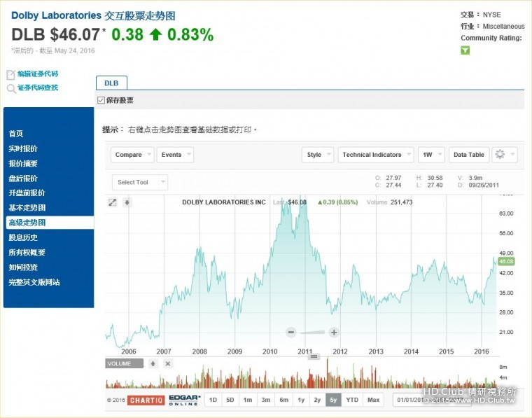Toggle the 保存股票 checkbox
The width and height of the screenshot is (532, 418).
pos(101,101)
